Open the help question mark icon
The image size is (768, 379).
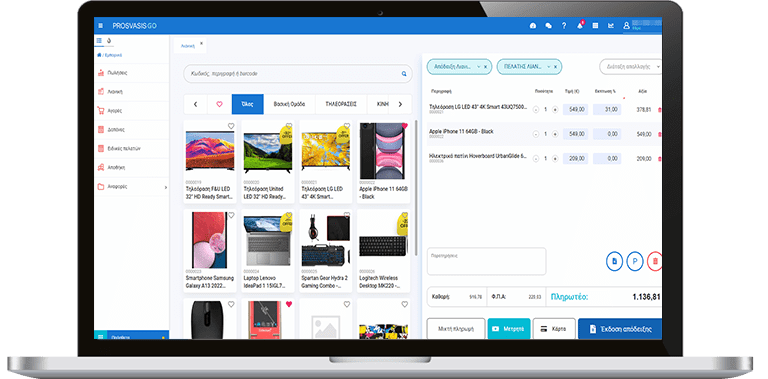(564, 25)
